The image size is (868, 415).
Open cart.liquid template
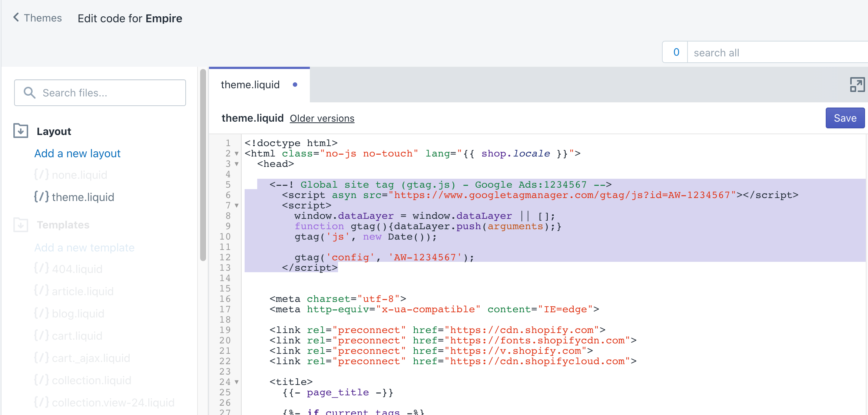click(77, 336)
